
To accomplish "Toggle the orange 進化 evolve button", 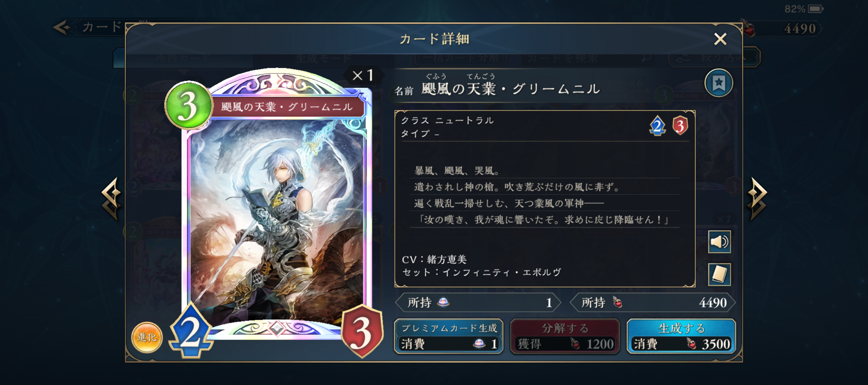I will [x=147, y=337].
